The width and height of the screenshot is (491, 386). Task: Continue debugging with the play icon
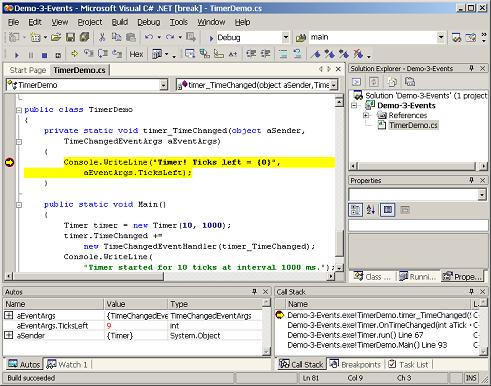(x=17, y=54)
